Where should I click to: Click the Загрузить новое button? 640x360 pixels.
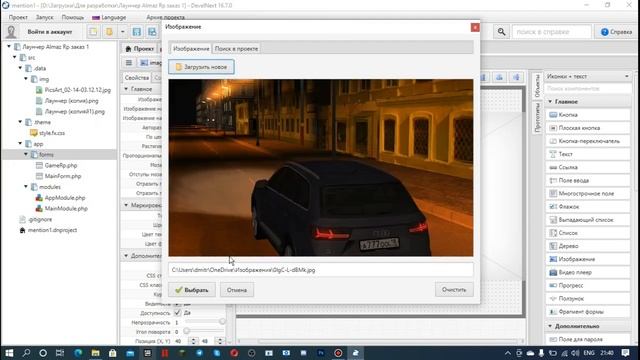tap(201, 67)
